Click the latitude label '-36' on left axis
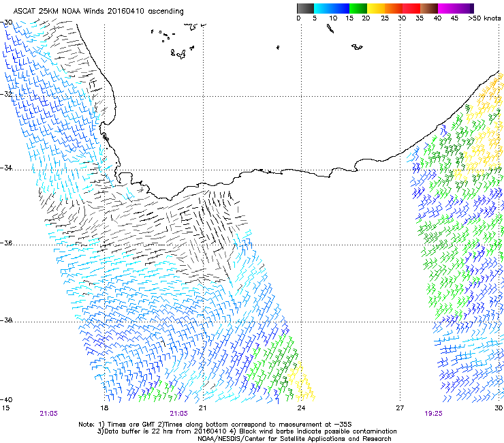 click(6, 243)
